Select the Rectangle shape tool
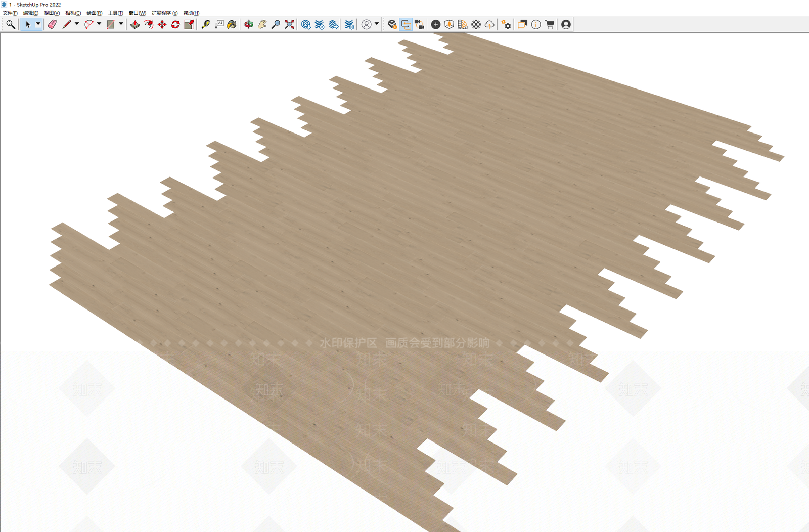This screenshot has height=532, width=809. coord(111,24)
